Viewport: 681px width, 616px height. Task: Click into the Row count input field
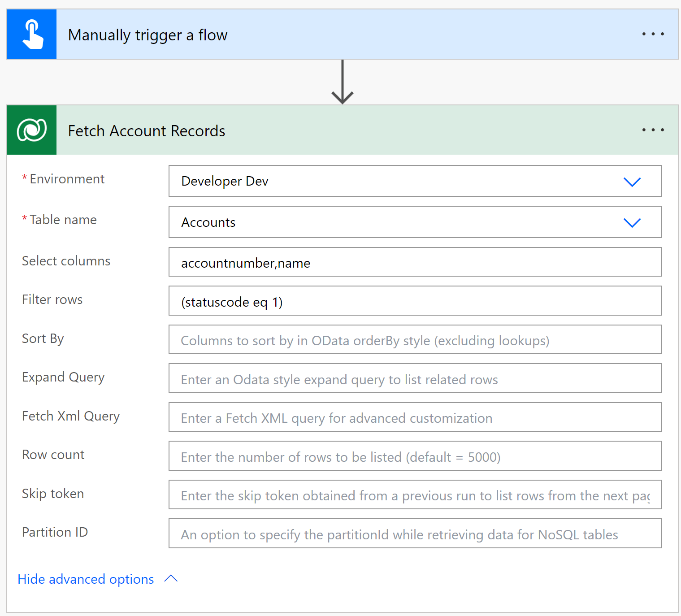click(415, 456)
